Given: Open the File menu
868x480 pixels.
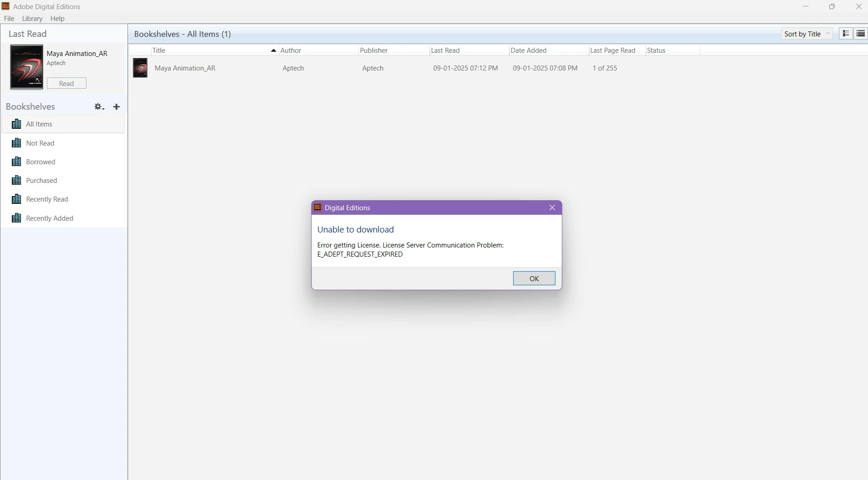Looking at the screenshot, I should (x=9, y=19).
